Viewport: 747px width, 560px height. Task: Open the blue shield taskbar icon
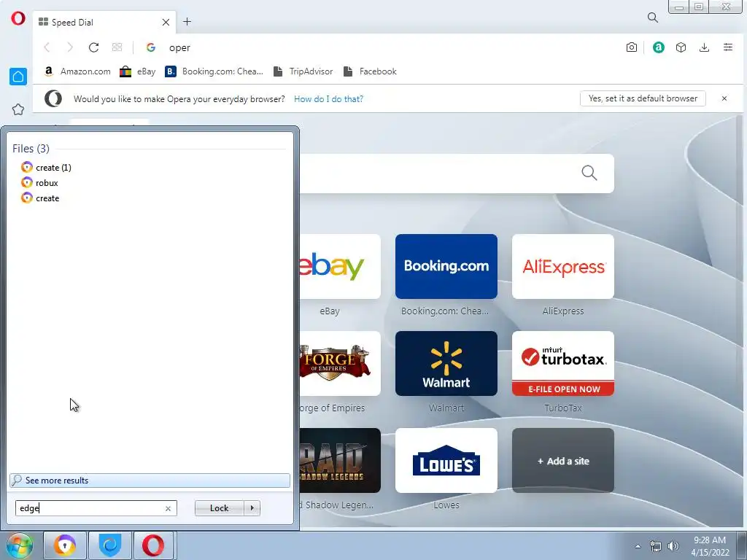[110, 545]
